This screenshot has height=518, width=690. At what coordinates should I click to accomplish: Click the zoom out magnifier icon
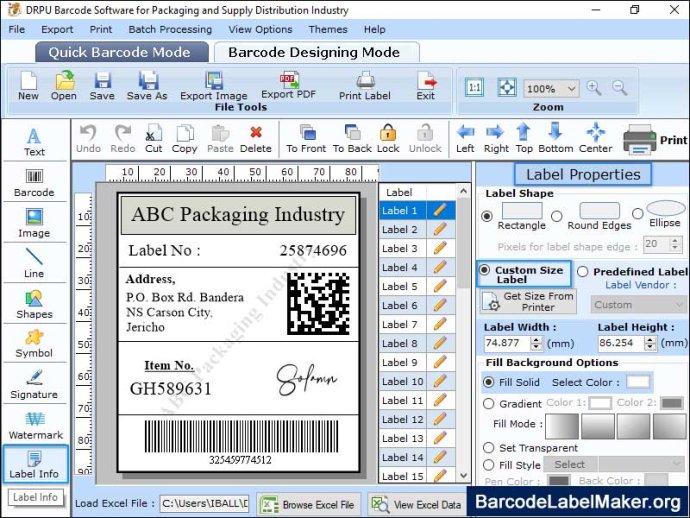[620, 88]
